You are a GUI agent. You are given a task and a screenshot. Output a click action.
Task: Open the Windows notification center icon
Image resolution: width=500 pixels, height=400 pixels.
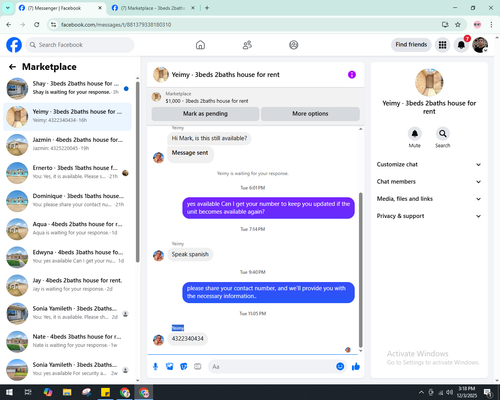coord(488,392)
